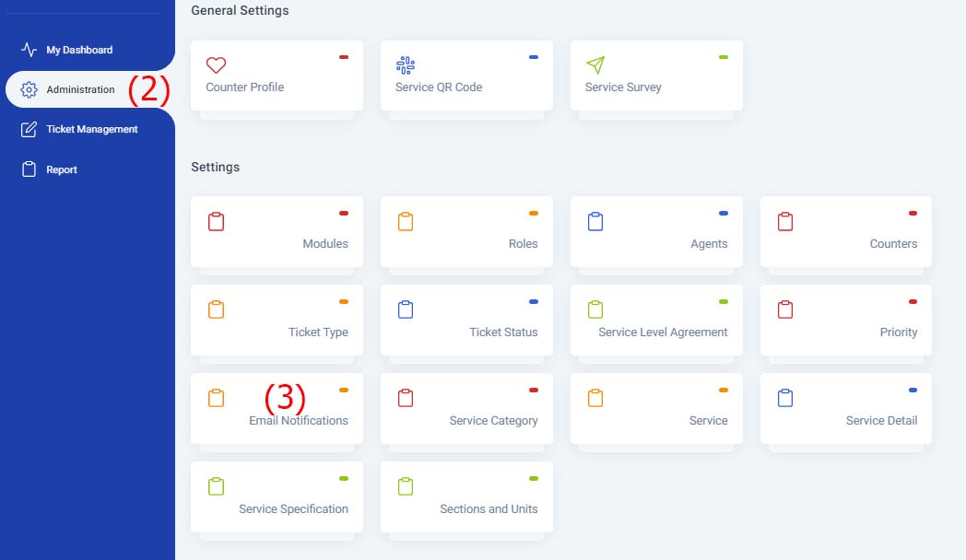Click the Service Category label
This screenshot has width=966, height=560.
pyautogui.click(x=493, y=421)
